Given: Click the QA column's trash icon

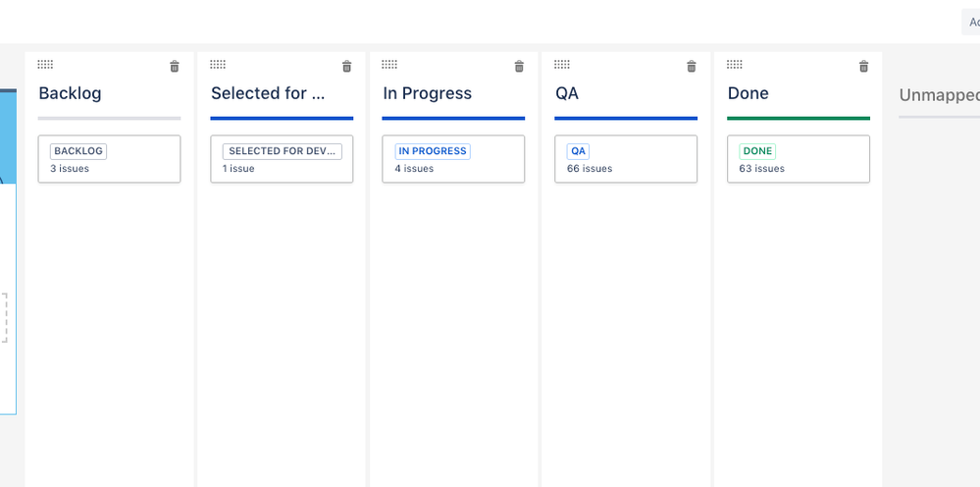Looking at the screenshot, I should [x=692, y=66].
